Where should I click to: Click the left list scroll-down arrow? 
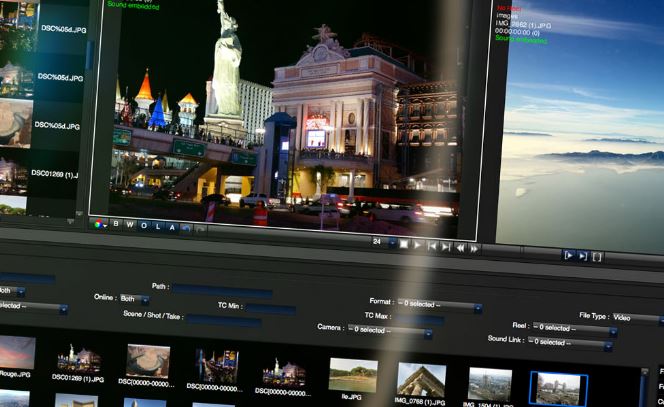[79, 214]
